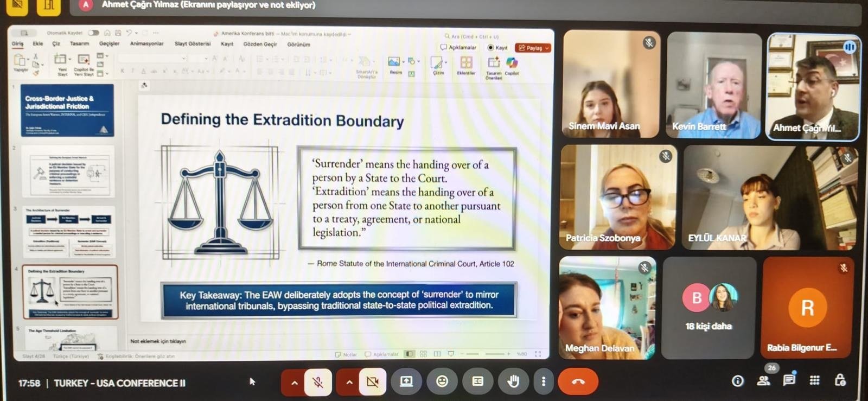
Task: Turn on closed captions
Action: tap(477, 381)
